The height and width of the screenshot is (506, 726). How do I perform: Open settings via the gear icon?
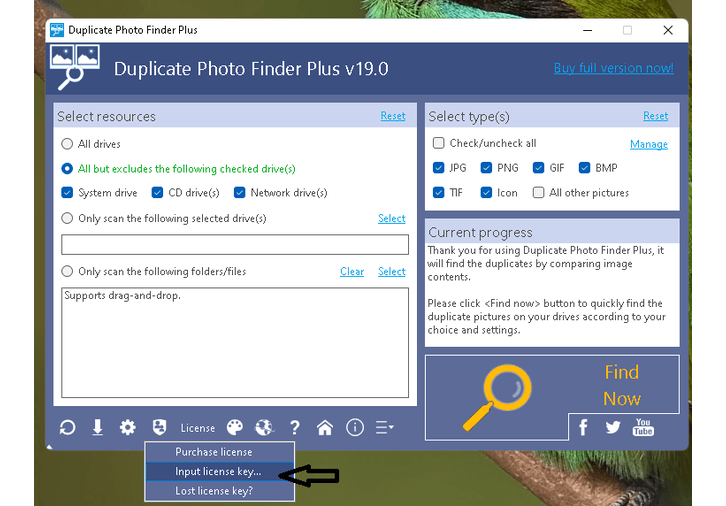[x=128, y=427]
